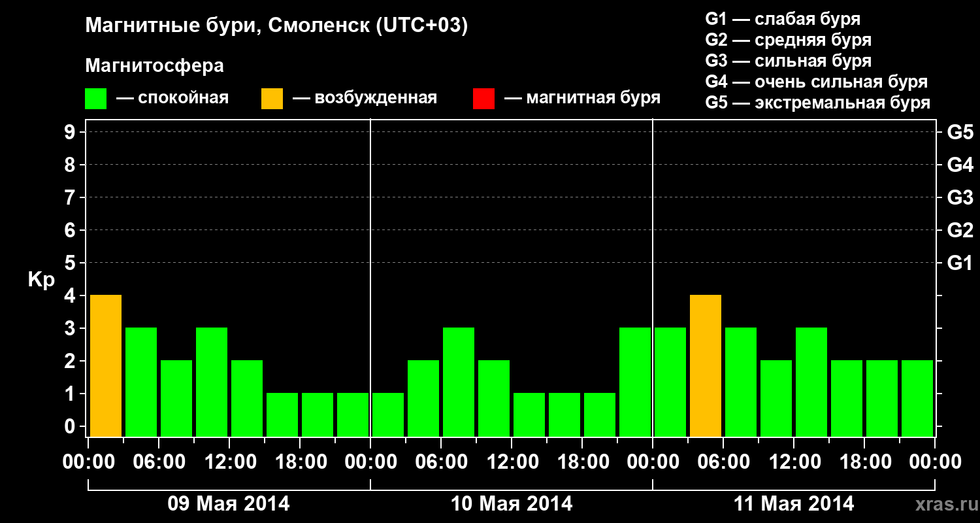Click the '09 Мая 2014' date label

pos(229,504)
